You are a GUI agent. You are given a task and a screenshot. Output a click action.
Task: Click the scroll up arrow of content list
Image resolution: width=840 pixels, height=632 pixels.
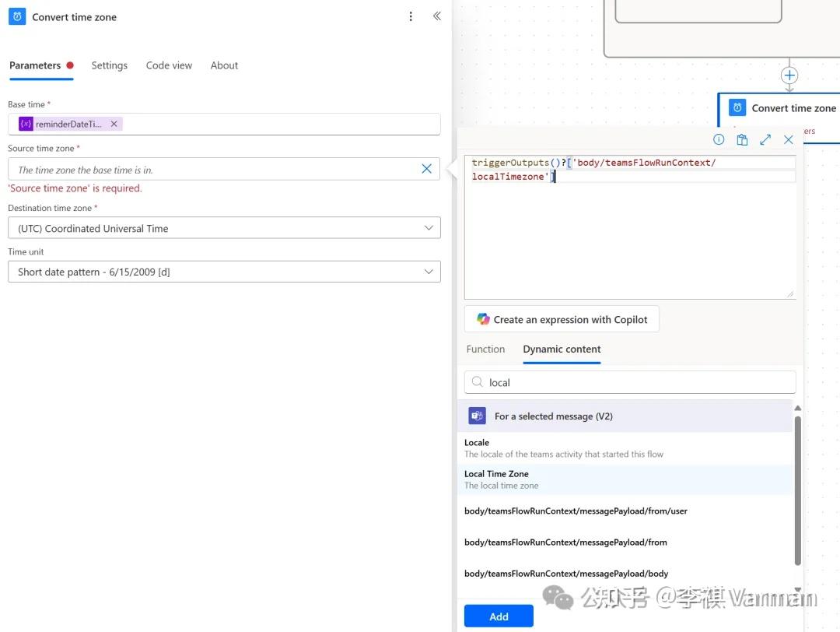[798, 409]
